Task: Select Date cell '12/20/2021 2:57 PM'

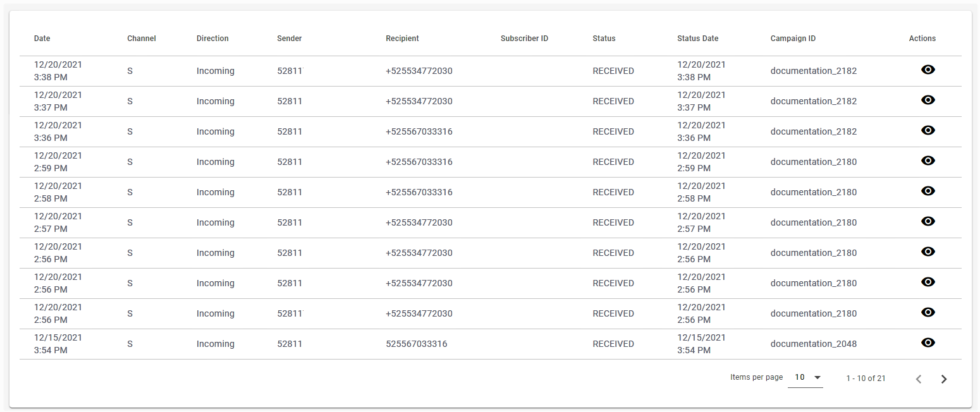Action: [x=58, y=222]
